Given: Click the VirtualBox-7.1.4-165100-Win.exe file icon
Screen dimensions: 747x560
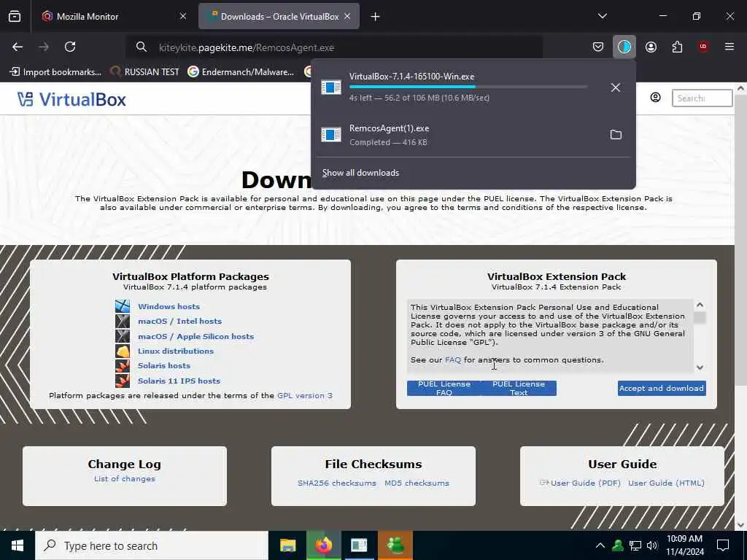Looking at the screenshot, I should click(x=331, y=87).
